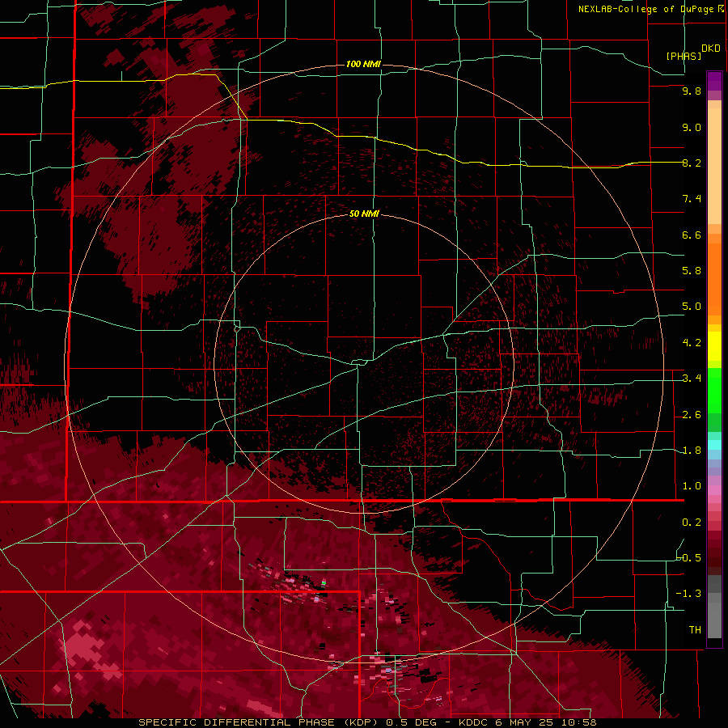Select the 9.8 value on the color scale
Screen dimensions: 728x728
click(x=692, y=91)
